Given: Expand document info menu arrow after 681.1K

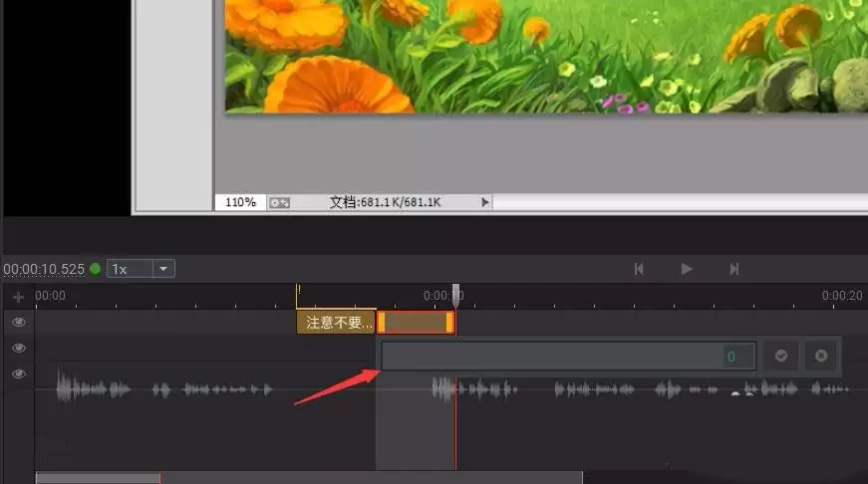Looking at the screenshot, I should click(485, 202).
